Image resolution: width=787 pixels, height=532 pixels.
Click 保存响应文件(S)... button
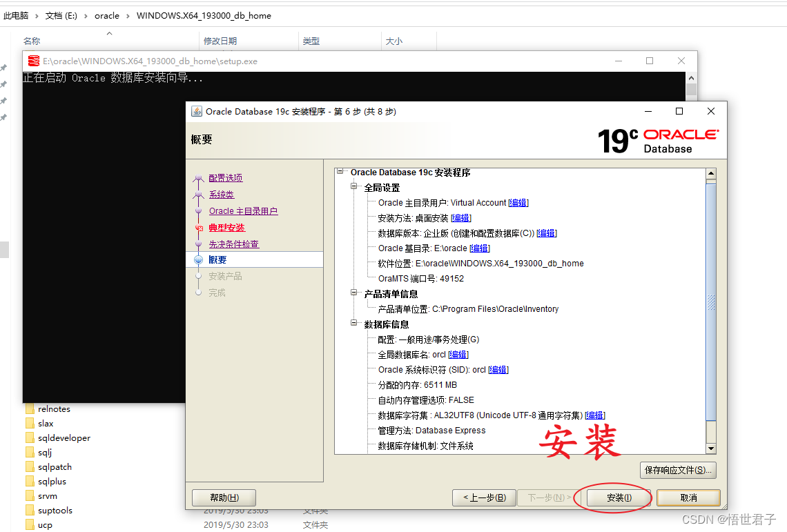[678, 470]
